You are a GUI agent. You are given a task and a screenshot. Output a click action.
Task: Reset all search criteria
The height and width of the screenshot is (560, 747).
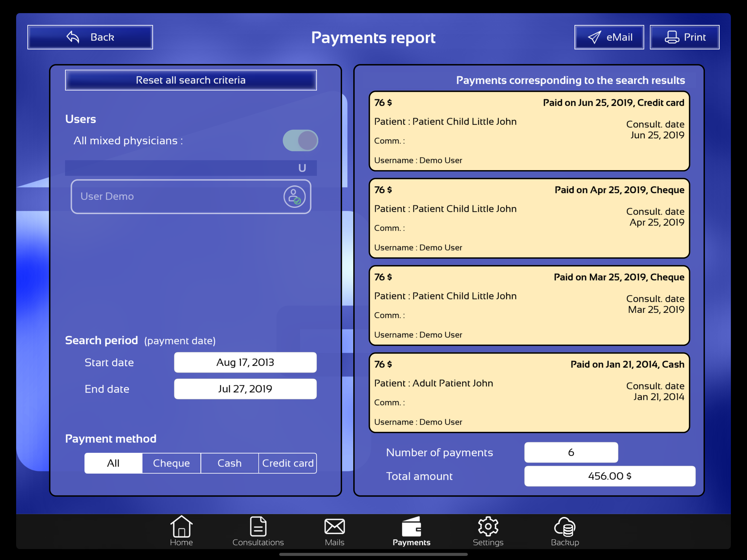pyautogui.click(x=191, y=80)
